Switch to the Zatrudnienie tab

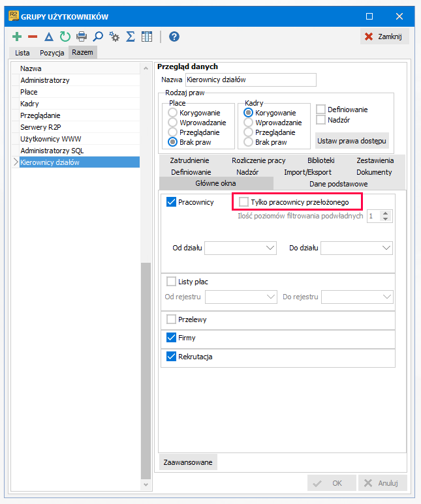[x=189, y=160]
